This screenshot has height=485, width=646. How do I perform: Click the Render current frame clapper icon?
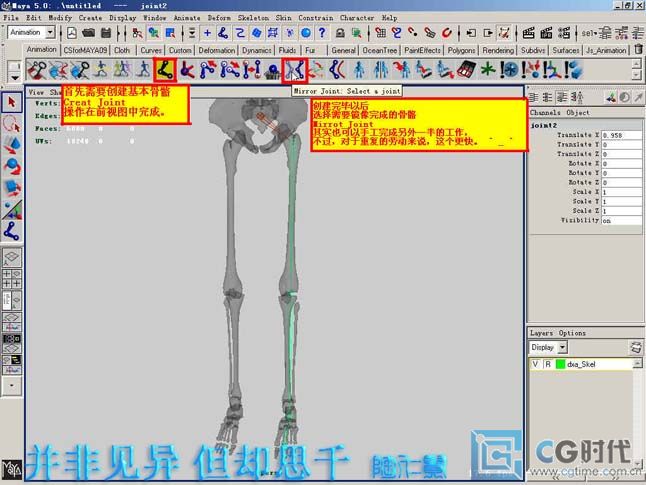pos(529,33)
